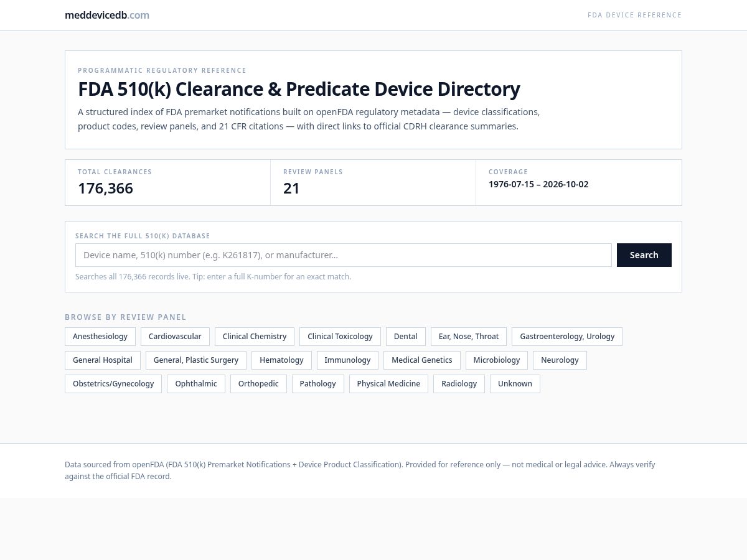This screenshot has height=560, width=747.
Task: Select the Medical Genetics panel
Action: [422, 360]
